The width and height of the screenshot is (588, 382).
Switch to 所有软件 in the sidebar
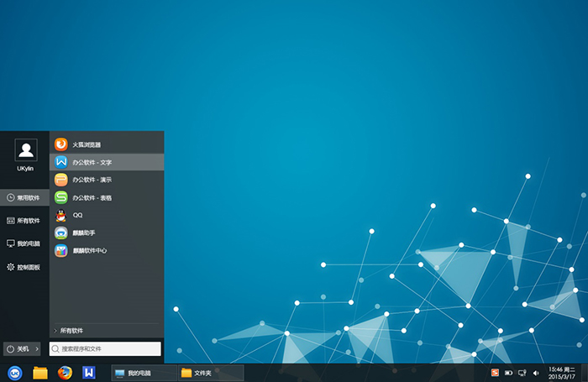[24, 221]
